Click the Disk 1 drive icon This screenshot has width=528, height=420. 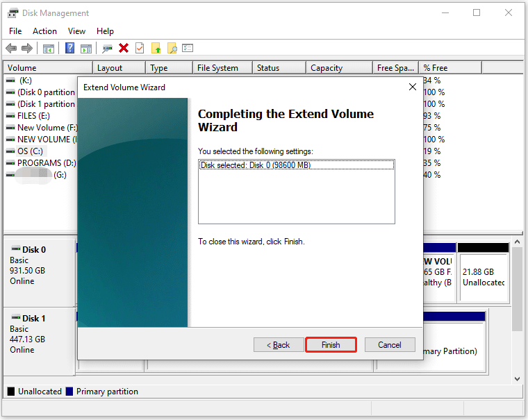[16, 318]
